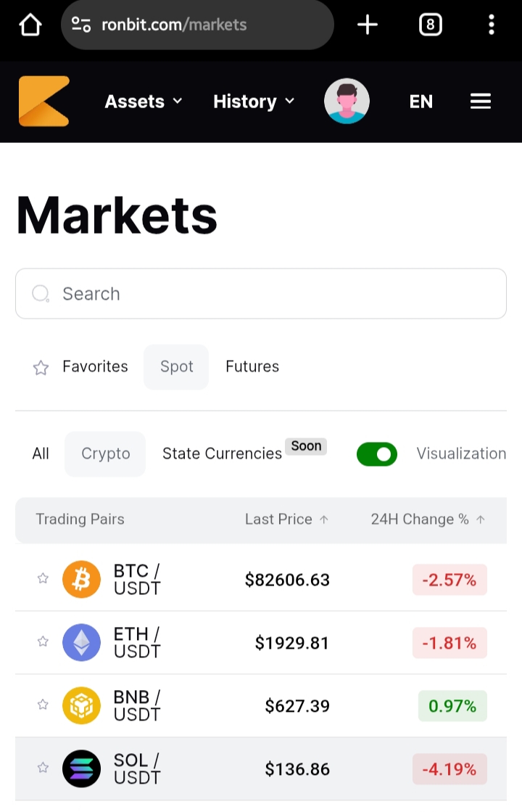Image resolution: width=522 pixels, height=812 pixels.
Task: Open the user avatar profile
Action: tap(347, 101)
